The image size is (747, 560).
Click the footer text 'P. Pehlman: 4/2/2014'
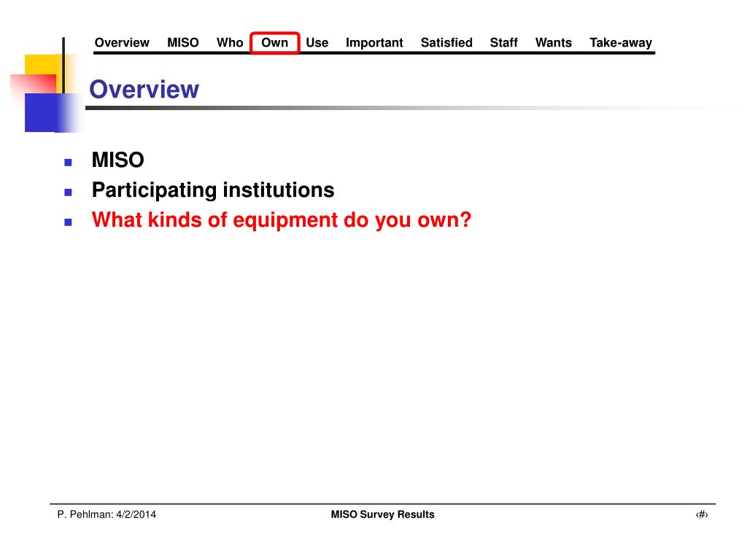[107, 515]
